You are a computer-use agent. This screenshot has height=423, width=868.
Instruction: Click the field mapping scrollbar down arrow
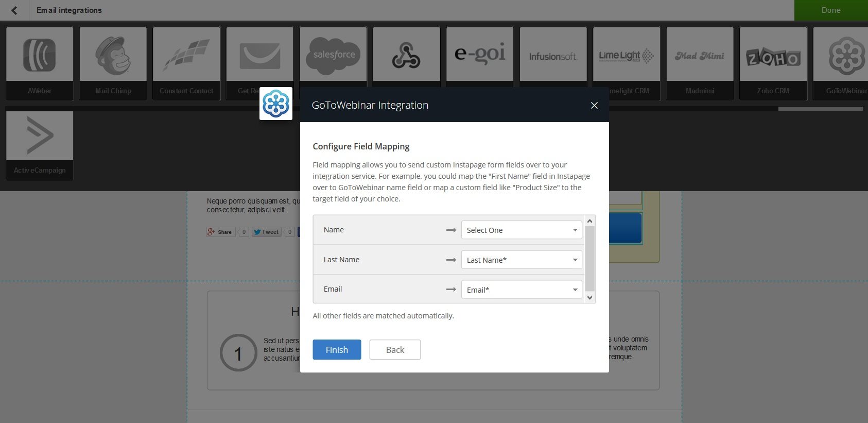pyautogui.click(x=590, y=297)
